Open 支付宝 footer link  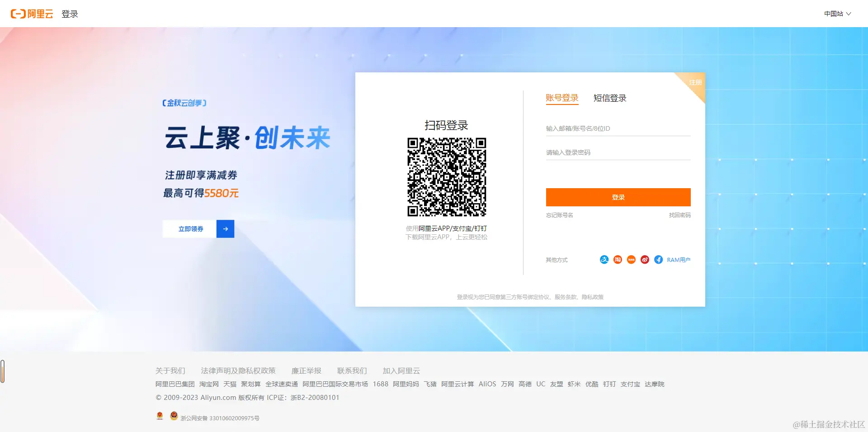pyautogui.click(x=630, y=384)
